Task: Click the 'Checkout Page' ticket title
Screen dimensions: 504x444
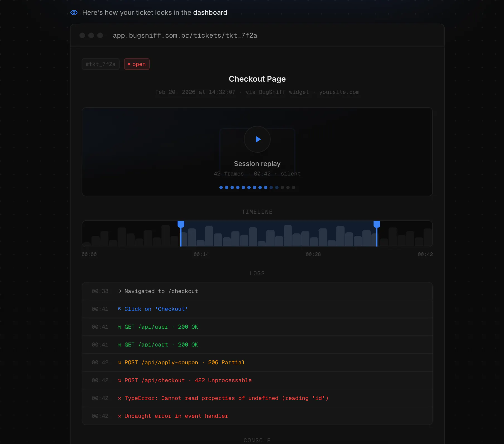Action: point(257,79)
